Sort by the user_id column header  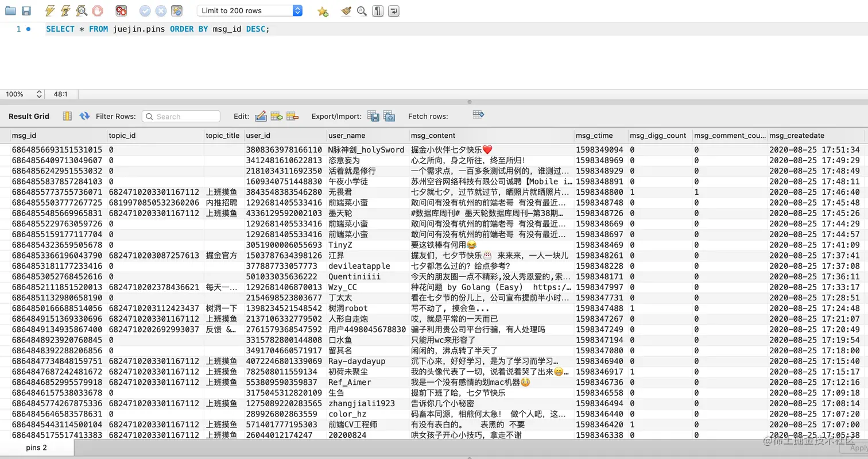pyautogui.click(x=285, y=136)
